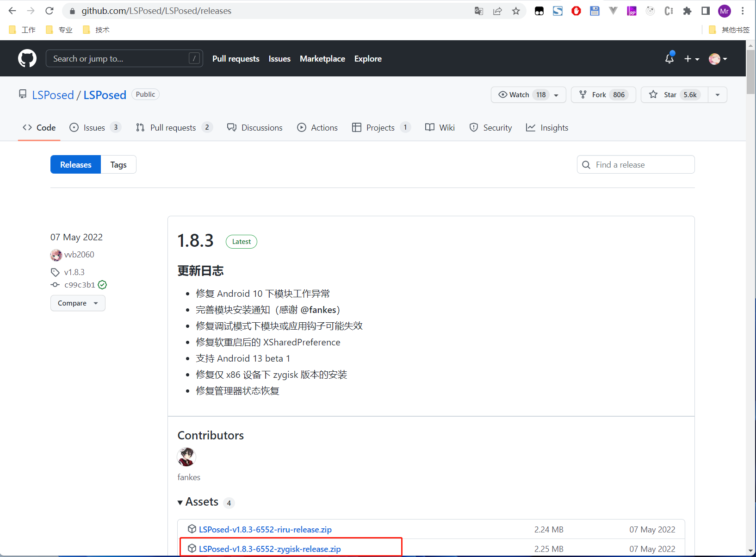Open the fankes contributor name link

coord(189,477)
